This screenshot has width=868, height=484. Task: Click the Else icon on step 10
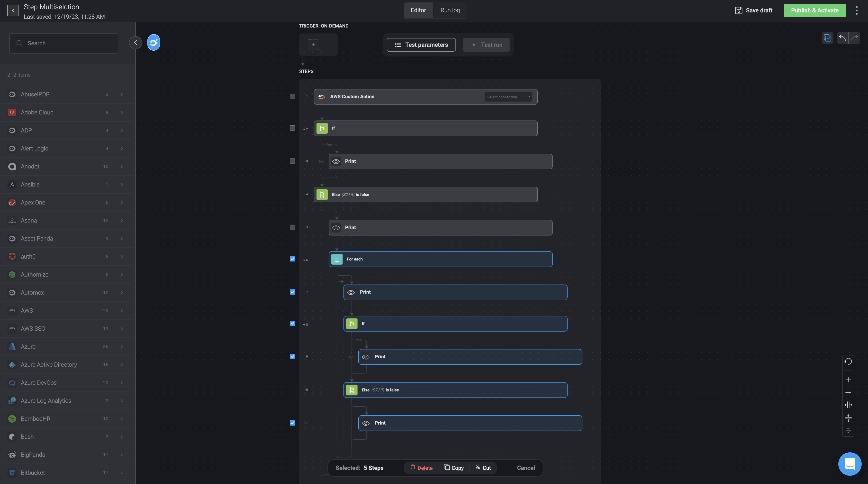pyautogui.click(x=352, y=390)
